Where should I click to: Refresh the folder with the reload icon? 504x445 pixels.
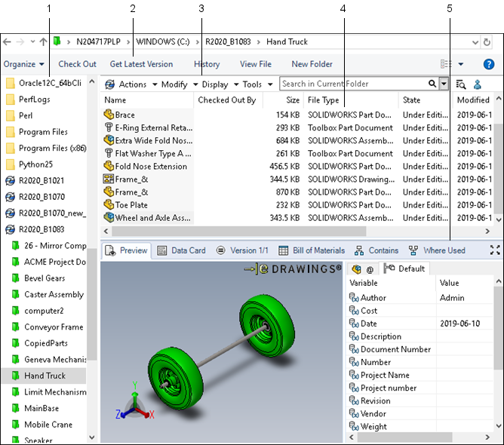(x=487, y=42)
